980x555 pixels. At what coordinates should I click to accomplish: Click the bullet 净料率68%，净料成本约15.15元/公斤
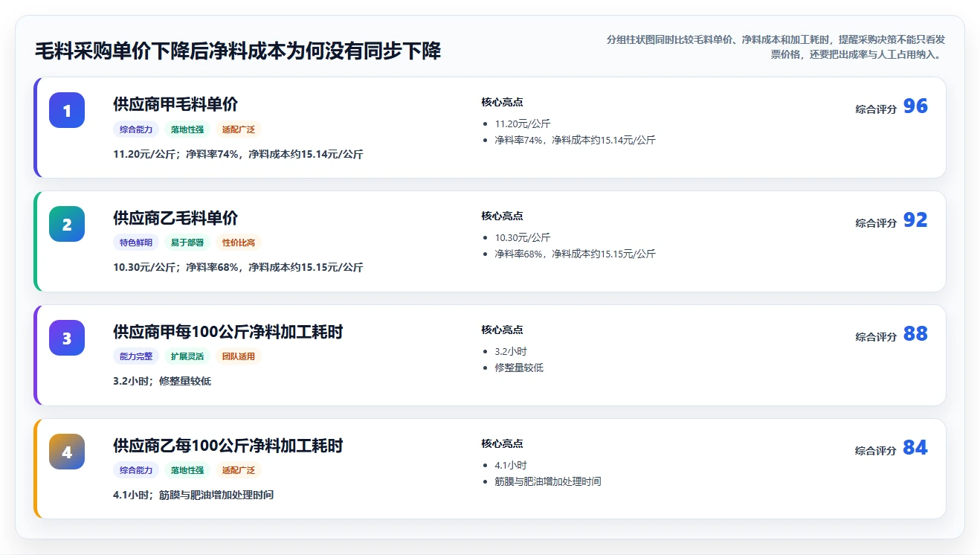click(x=576, y=254)
